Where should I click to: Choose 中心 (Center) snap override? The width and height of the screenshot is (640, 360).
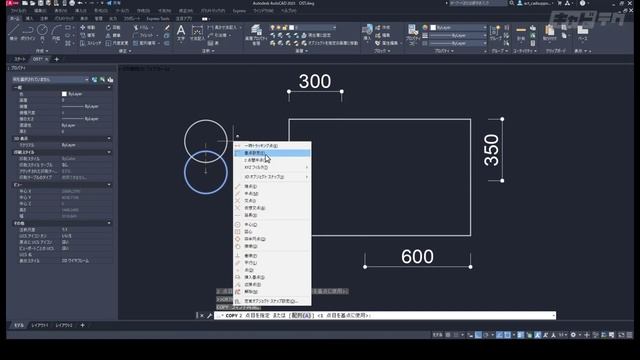tap(272, 225)
